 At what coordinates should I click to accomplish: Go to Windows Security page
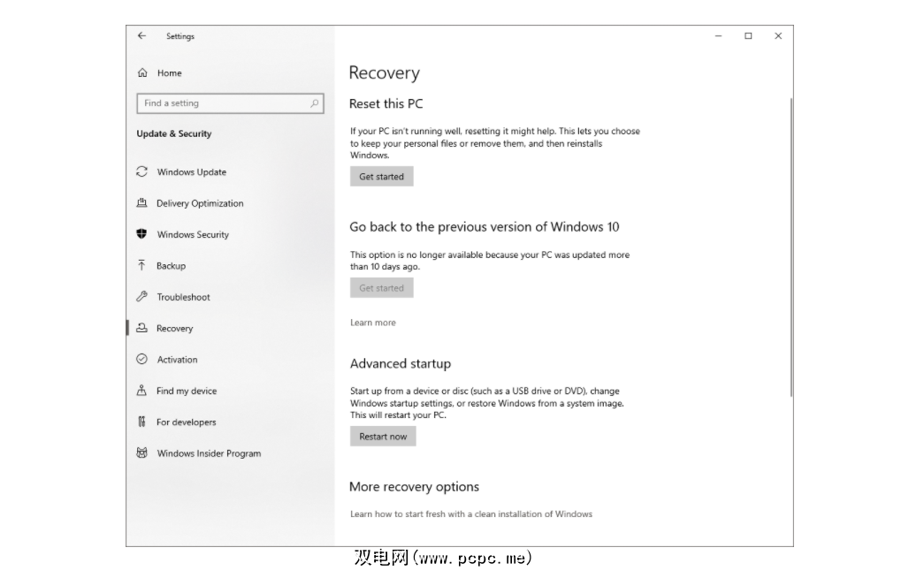193,234
